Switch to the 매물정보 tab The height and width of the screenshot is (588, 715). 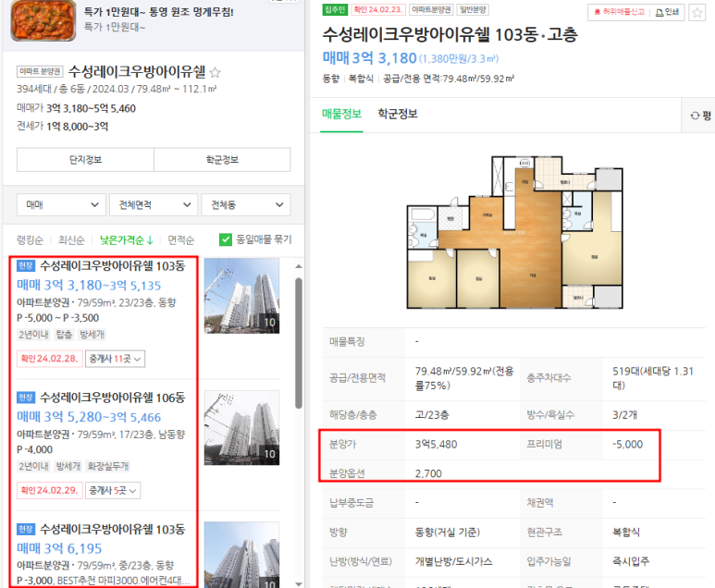point(341,114)
